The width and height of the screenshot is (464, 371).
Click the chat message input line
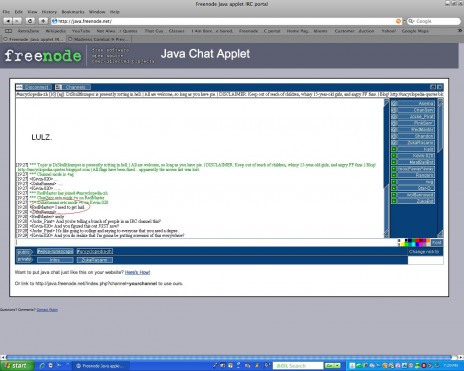pos(207,242)
